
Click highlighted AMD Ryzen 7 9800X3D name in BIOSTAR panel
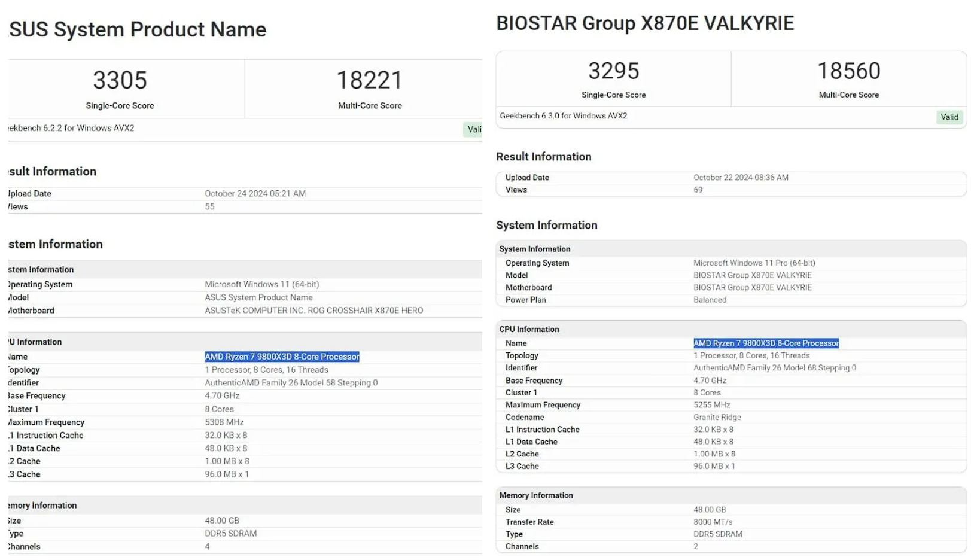[x=766, y=343]
